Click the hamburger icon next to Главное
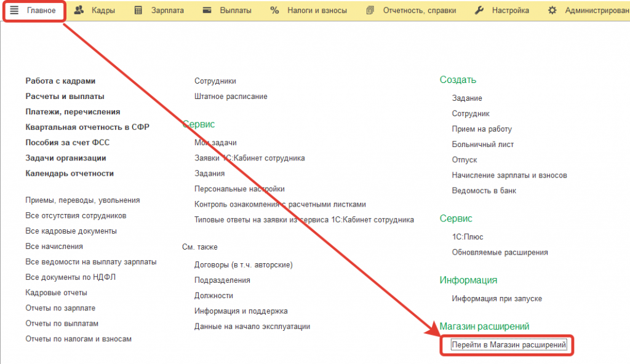The width and height of the screenshot is (630, 364). coord(14,10)
